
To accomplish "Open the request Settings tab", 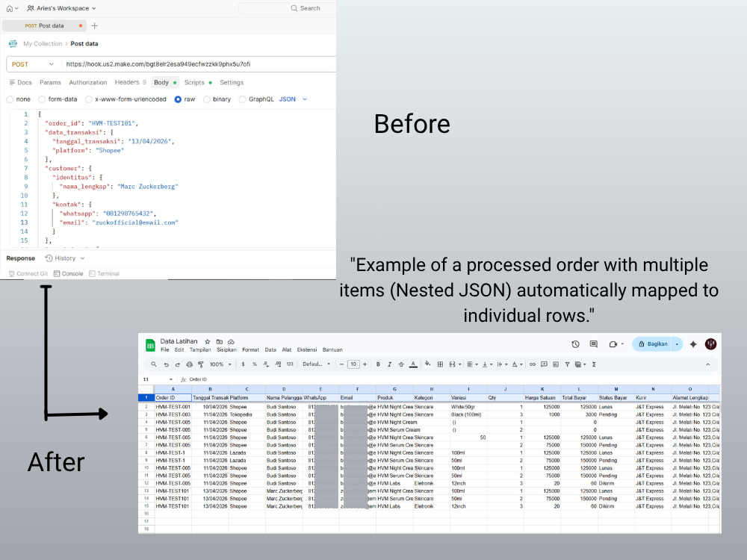I will tap(232, 82).
